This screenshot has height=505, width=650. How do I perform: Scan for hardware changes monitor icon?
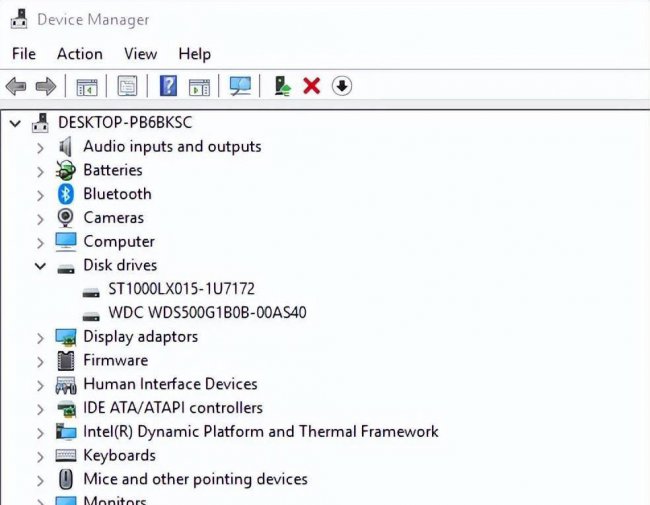[x=240, y=86]
